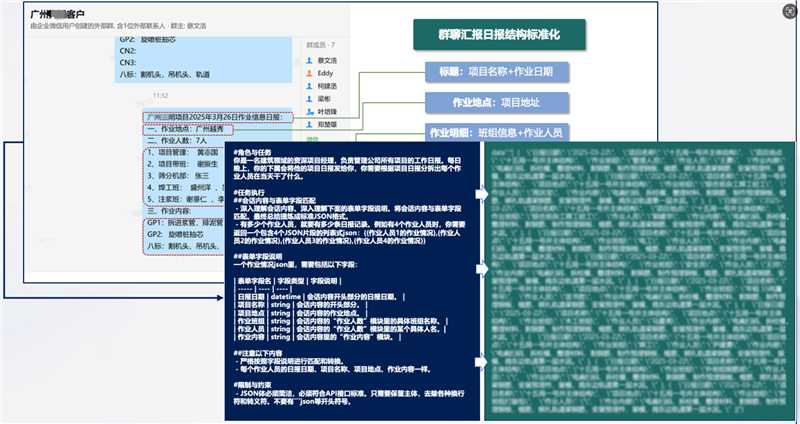Click the message line 2025年3月26日作业信息日报
The image size is (800, 424).
pyautogui.click(x=217, y=117)
